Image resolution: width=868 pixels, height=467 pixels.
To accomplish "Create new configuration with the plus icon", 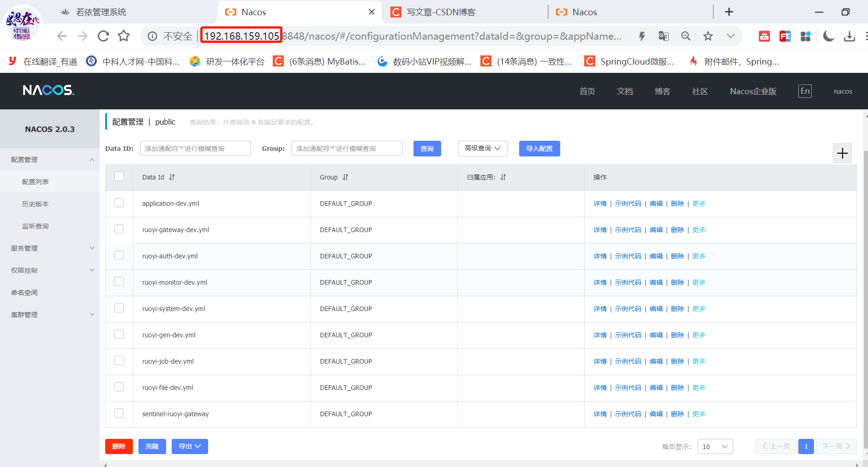I will coord(842,153).
